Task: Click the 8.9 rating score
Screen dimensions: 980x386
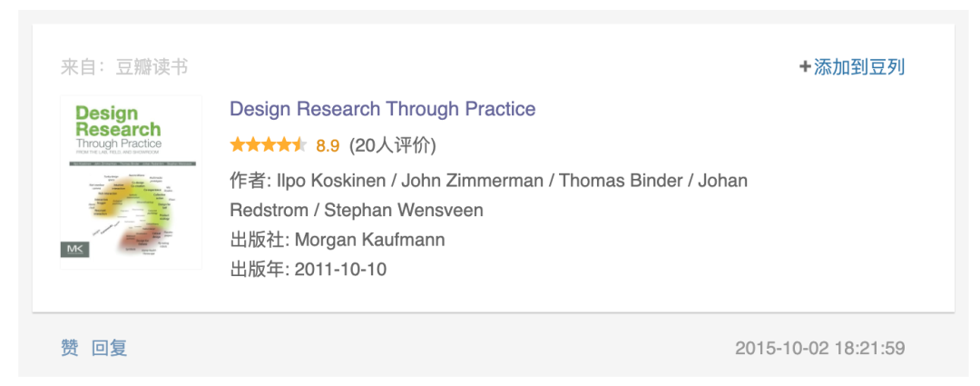Action: (x=328, y=145)
